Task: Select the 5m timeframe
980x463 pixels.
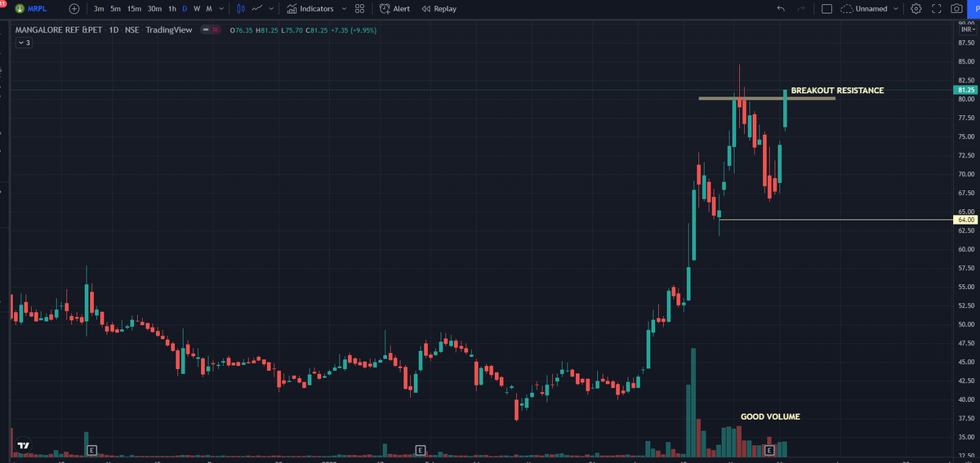Action: (116, 8)
